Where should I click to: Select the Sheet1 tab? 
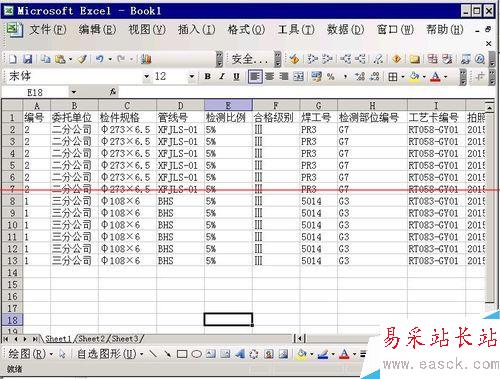click(58, 339)
